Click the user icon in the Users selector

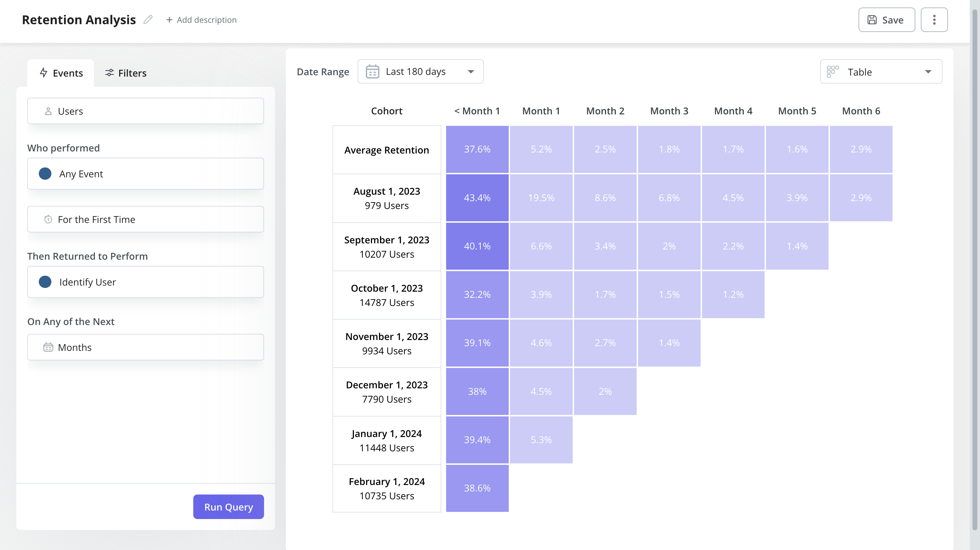[48, 111]
